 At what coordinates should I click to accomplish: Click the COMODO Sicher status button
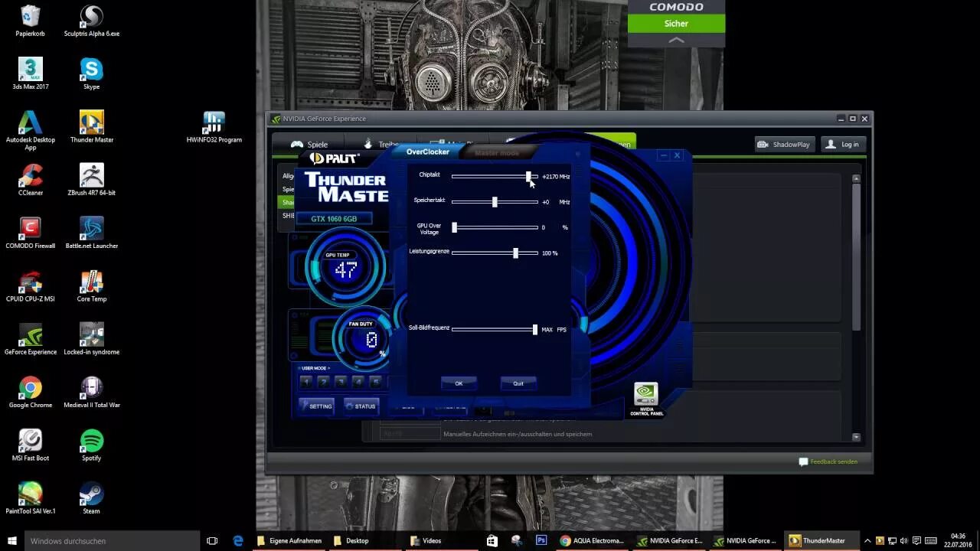point(676,24)
